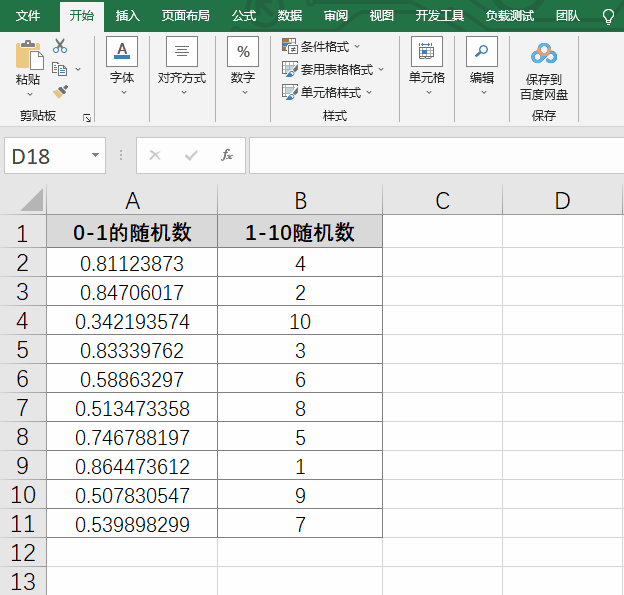The image size is (624, 595).
Task: Click the Insert Function fx icon
Action: 227,155
